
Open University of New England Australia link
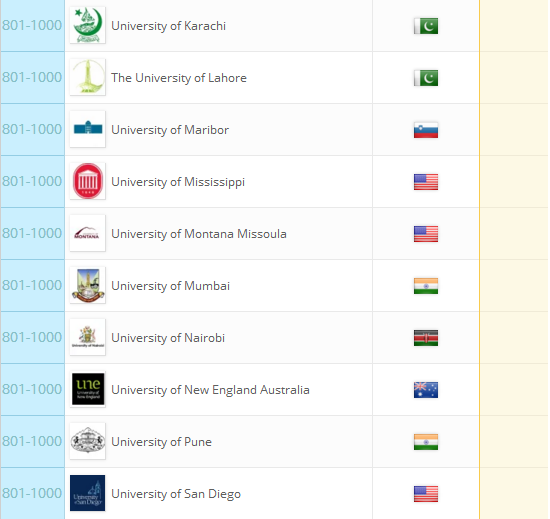pyautogui.click(x=210, y=390)
